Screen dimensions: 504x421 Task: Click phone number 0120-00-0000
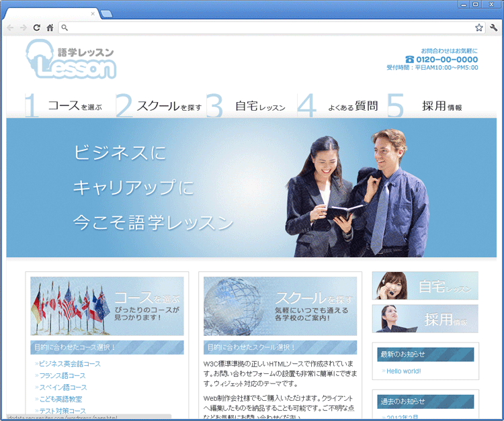[x=447, y=59]
